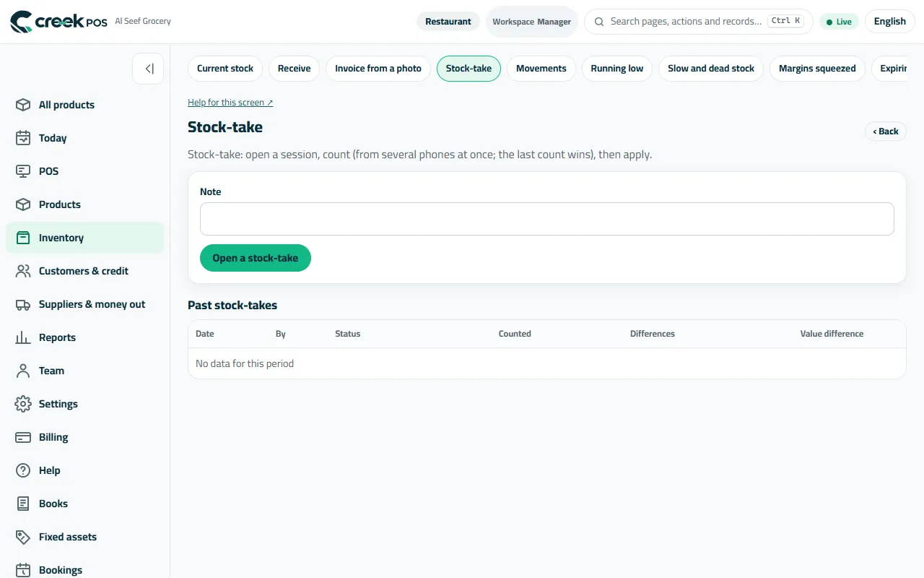
Task: Click the Al Seef Grocery store name
Action: pyautogui.click(x=143, y=21)
